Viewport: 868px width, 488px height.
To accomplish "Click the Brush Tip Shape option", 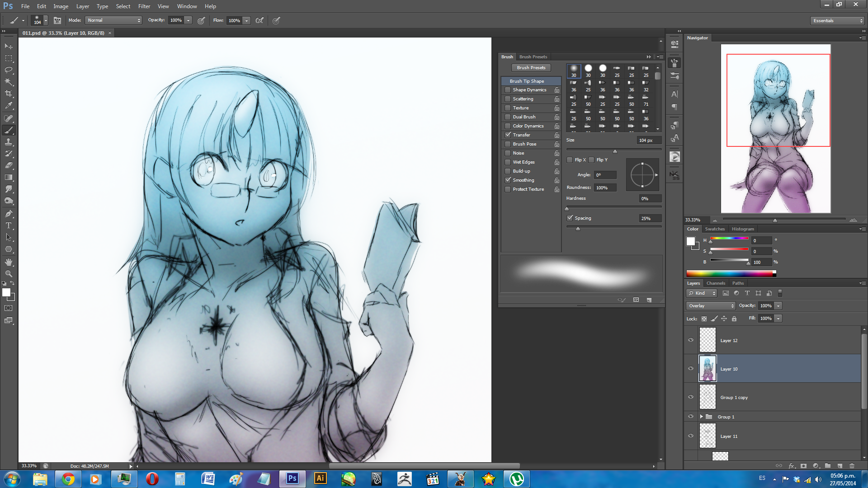I will pos(527,81).
